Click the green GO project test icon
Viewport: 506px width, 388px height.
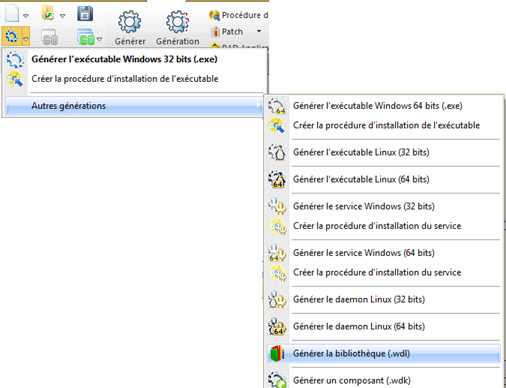coord(86,37)
